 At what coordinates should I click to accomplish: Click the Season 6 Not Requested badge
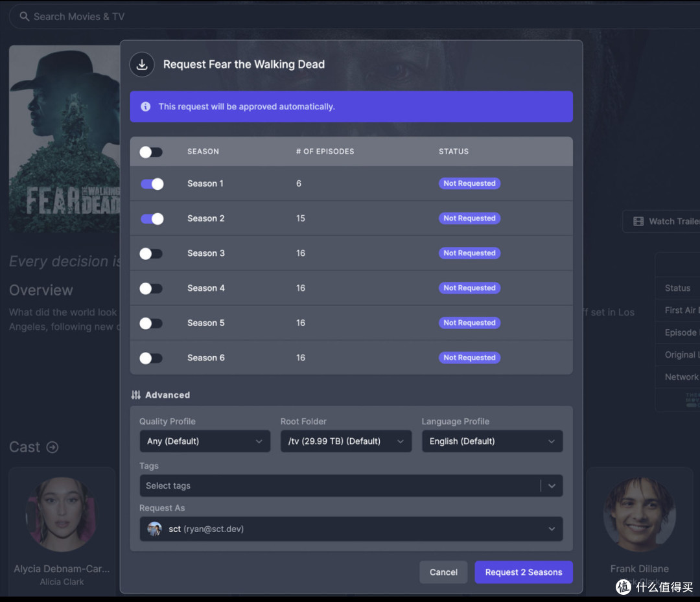click(x=469, y=358)
